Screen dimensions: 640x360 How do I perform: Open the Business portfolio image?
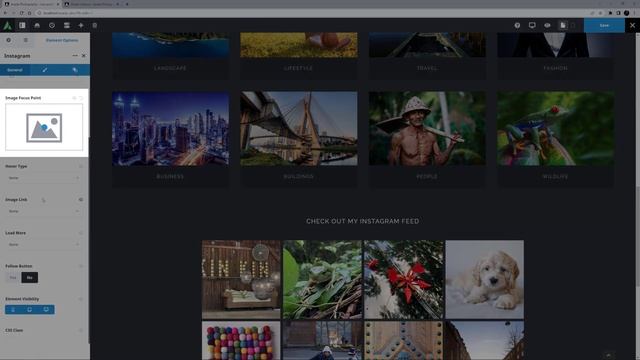click(171, 129)
